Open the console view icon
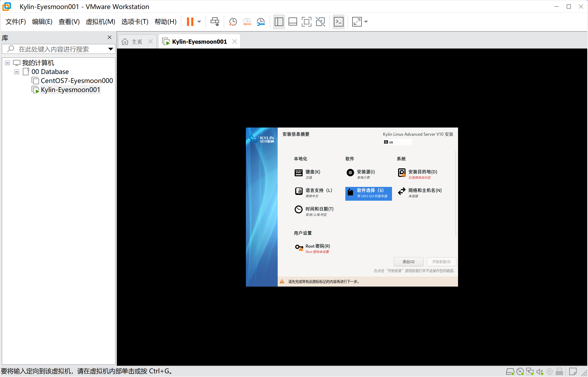The image size is (588, 377). [338, 22]
